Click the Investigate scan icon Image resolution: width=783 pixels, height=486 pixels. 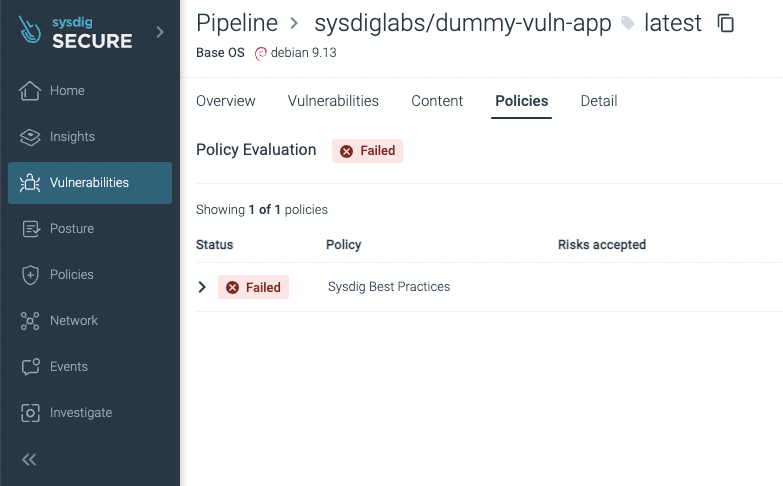pos(30,413)
